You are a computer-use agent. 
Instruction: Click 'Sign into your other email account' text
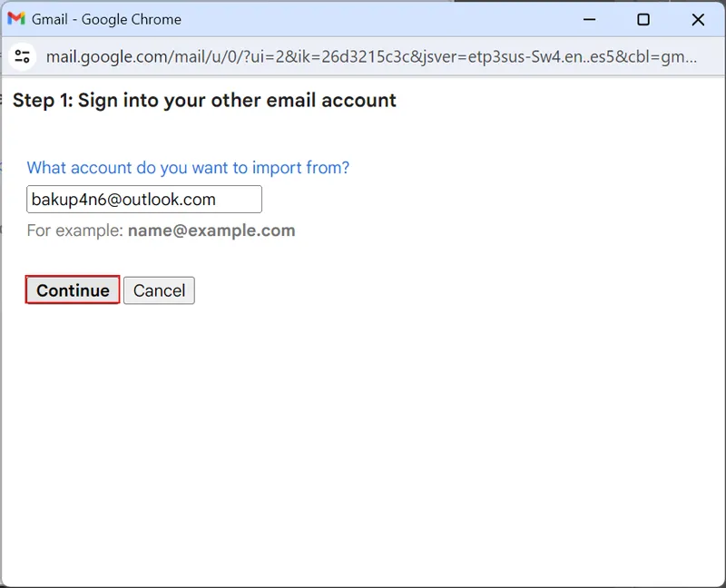(x=237, y=100)
